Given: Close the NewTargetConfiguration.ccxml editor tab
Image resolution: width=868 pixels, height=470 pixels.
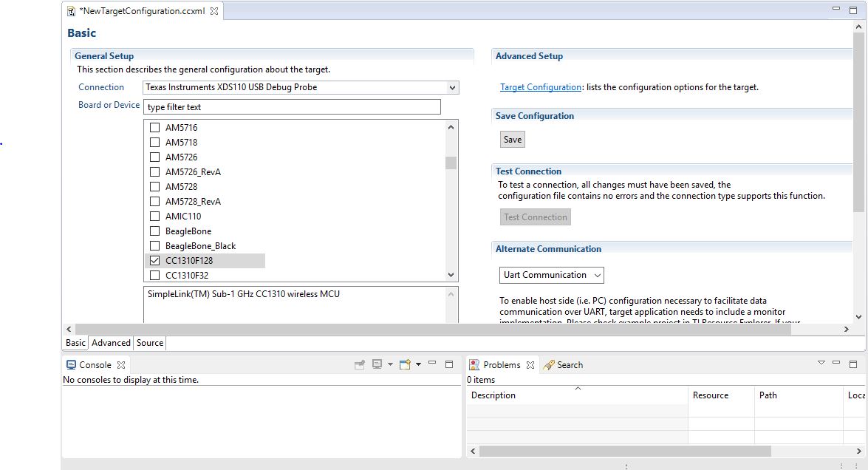Looking at the screenshot, I should [214, 11].
